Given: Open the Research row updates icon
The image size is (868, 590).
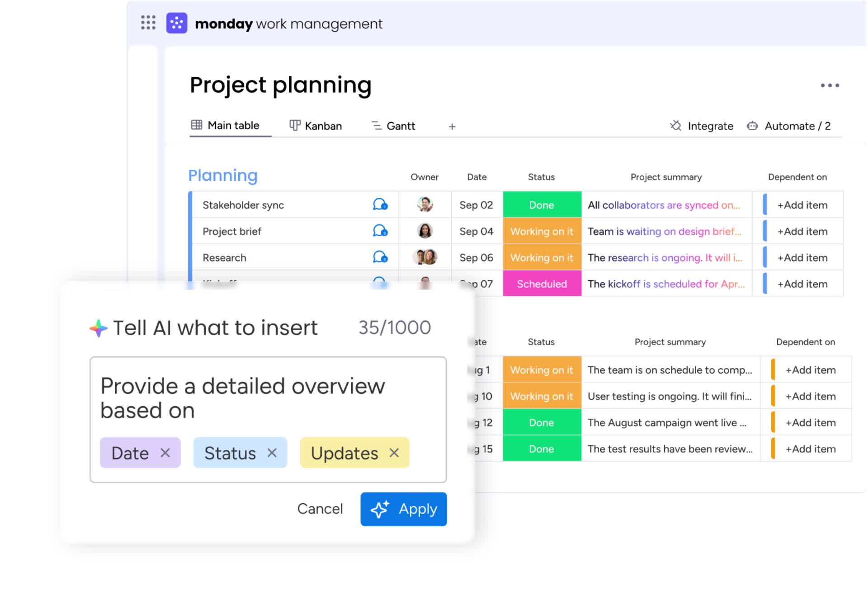Looking at the screenshot, I should tap(380, 258).
